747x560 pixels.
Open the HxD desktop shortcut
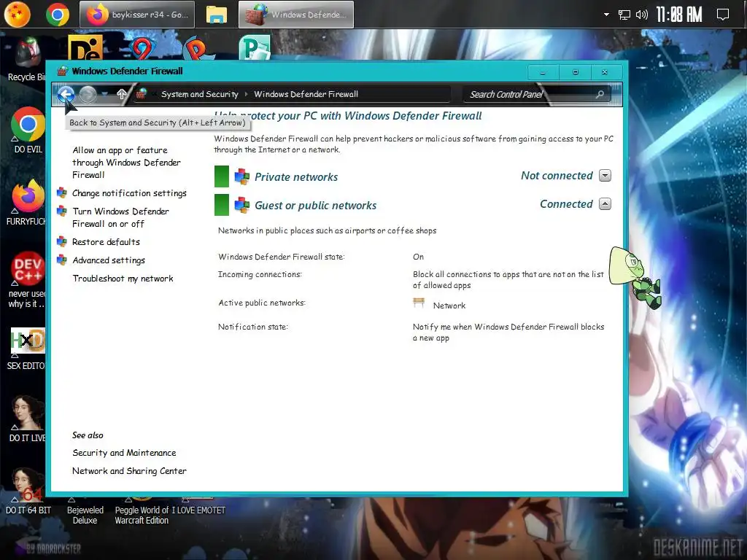tap(27, 349)
